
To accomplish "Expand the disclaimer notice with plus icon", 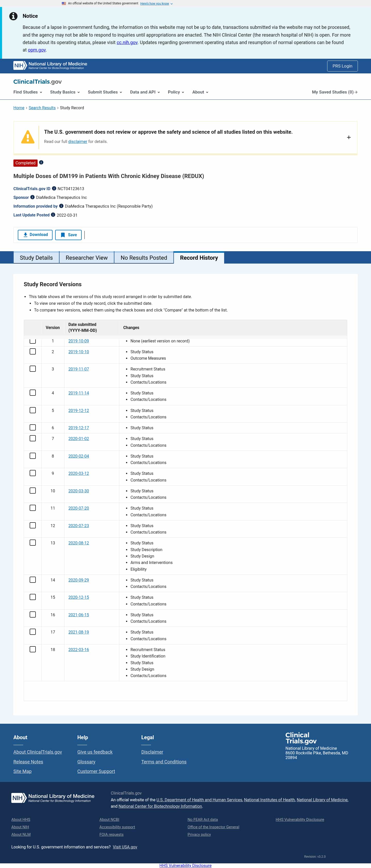I will point(349,137).
